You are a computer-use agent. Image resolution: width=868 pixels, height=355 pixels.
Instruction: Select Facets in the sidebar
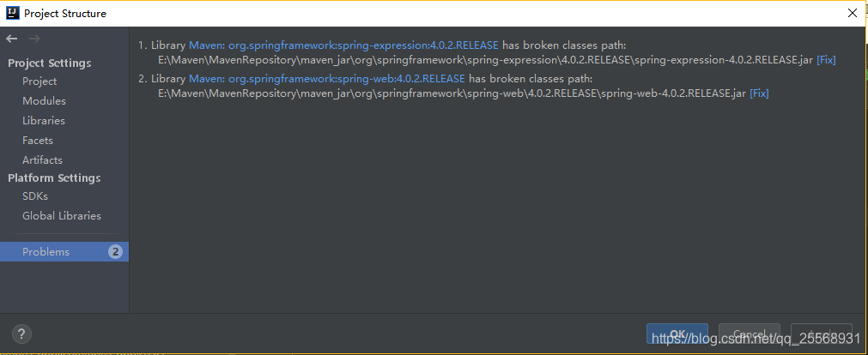click(x=38, y=141)
